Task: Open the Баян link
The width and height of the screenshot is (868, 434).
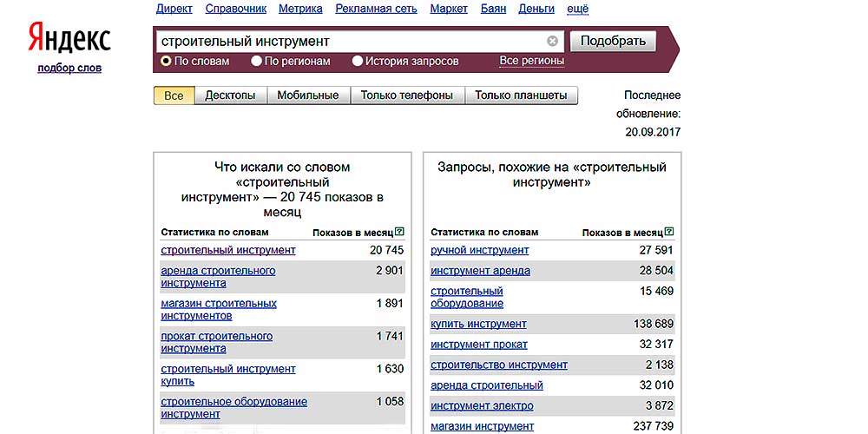Action: tap(493, 9)
